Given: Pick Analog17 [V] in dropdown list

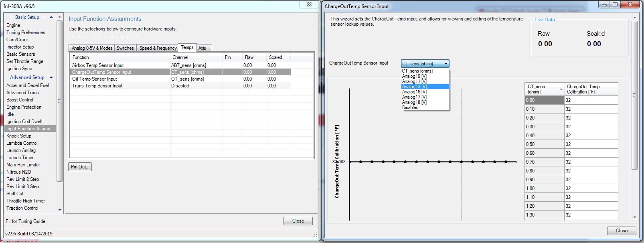Looking at the screenshot, I should 425,97.
